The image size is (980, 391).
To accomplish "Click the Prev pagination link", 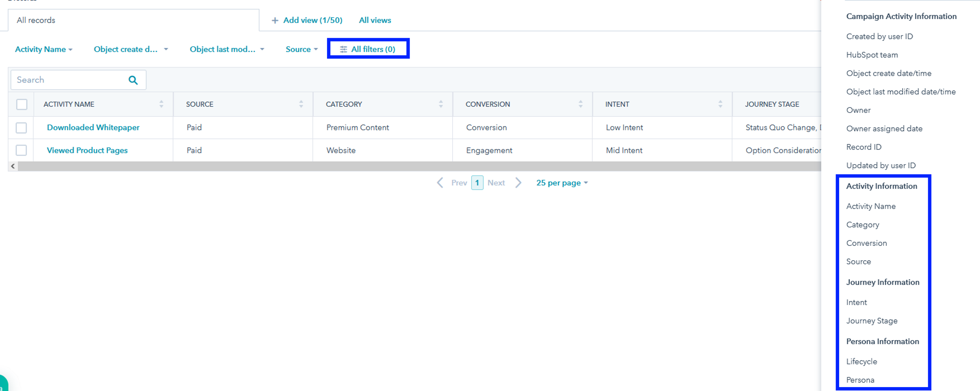I will [459, 183].
